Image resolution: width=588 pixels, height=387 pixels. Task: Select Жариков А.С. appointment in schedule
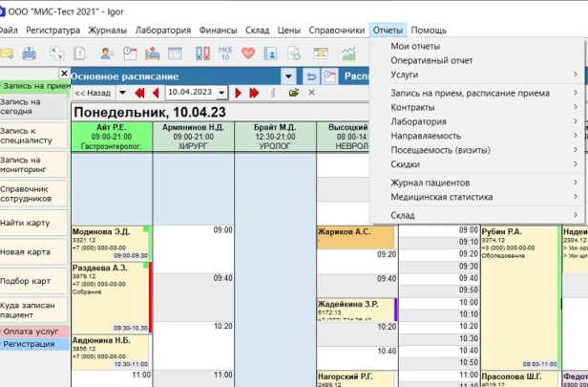(x=355, y=232)
